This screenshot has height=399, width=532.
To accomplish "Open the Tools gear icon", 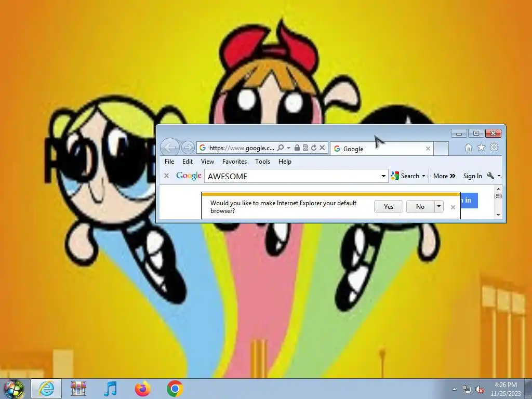I will [x=495, y=147].
